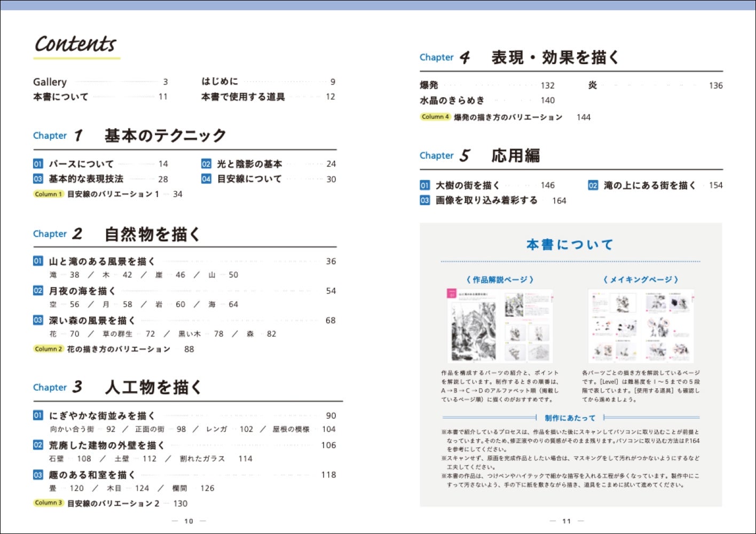Click the 02 badge beside 光と陰影の基本
The height and width of the screenshot is (534, 756).
tap(206, 164)
